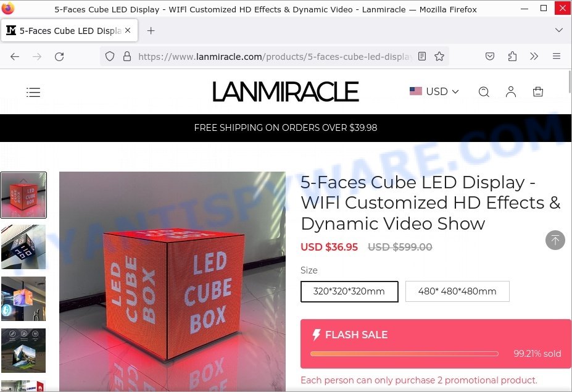
Task: Click the search magnifier icon
Action: click(x=484, y=91)
